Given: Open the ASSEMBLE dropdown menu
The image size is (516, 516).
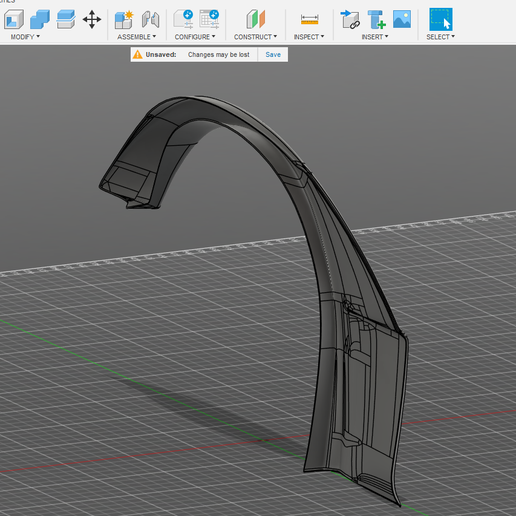Looking at the screenshot, I should (x=136, y=37).
